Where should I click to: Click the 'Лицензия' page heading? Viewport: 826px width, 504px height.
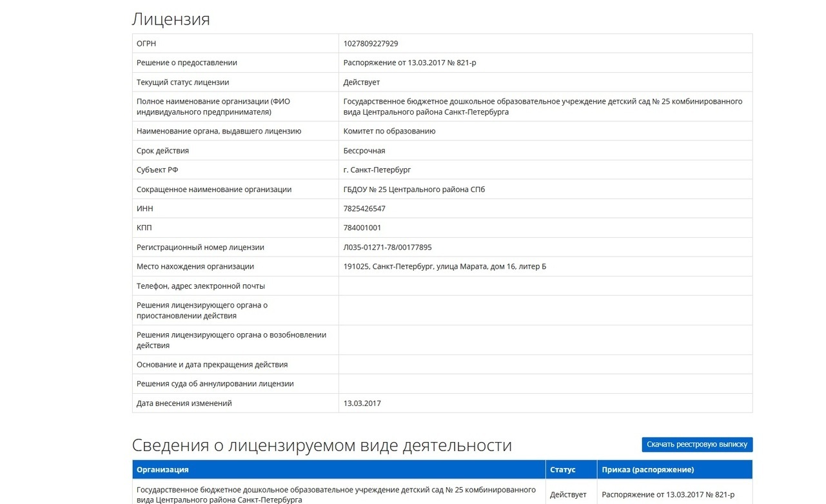171,19
